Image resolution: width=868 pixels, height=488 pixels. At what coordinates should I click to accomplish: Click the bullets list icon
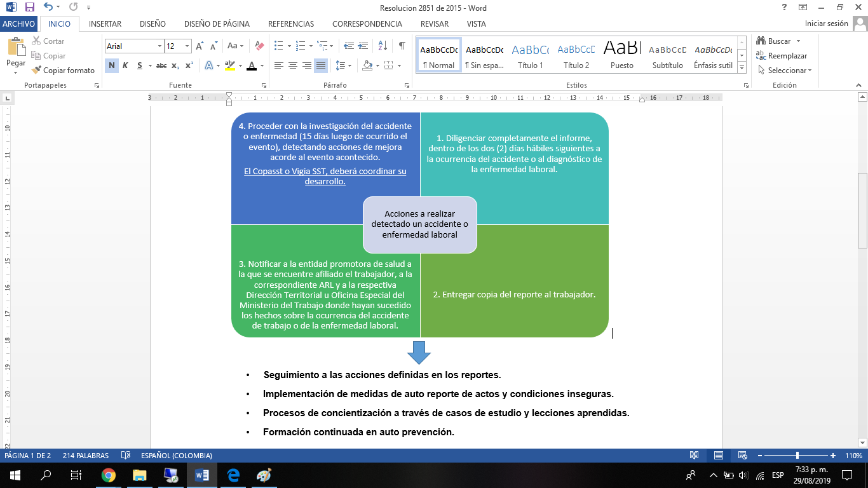(278, 46)
